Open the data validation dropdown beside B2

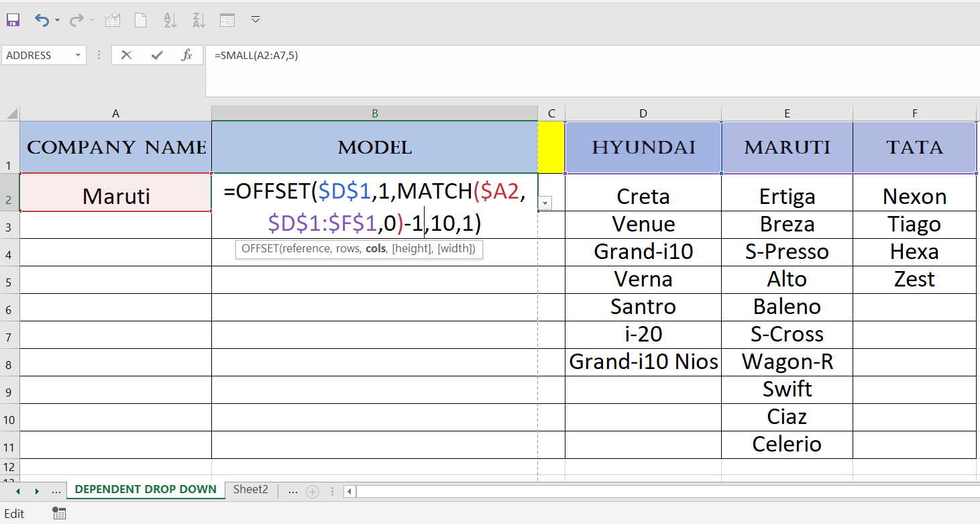click(545, 203)
